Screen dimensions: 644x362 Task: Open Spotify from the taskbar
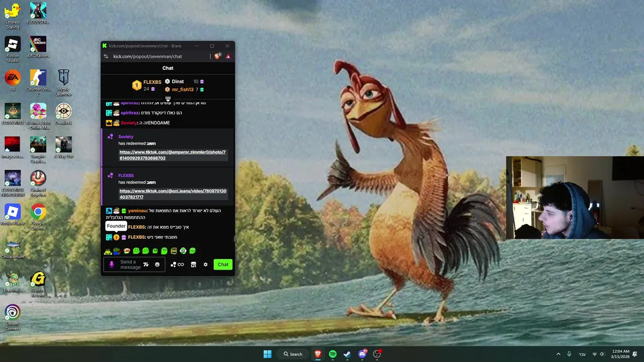click(x=333, y=354)
